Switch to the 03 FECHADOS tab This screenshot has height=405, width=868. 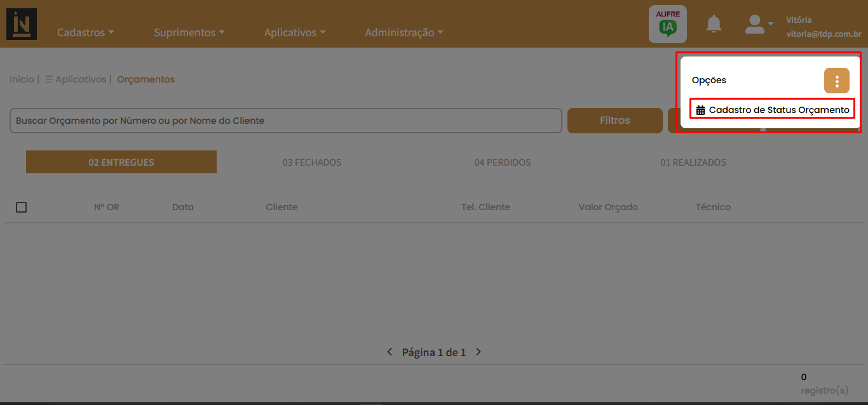tap(312, 163)
